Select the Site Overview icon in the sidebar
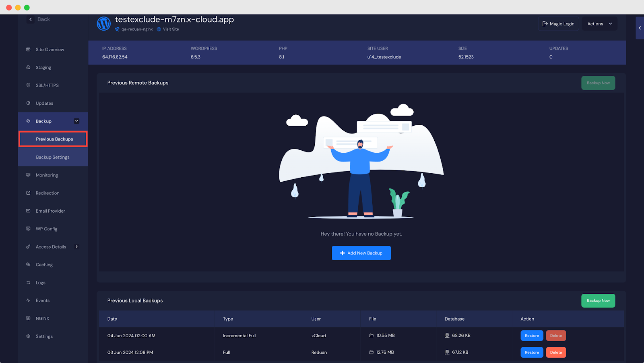644x363 pixels. 28,49
